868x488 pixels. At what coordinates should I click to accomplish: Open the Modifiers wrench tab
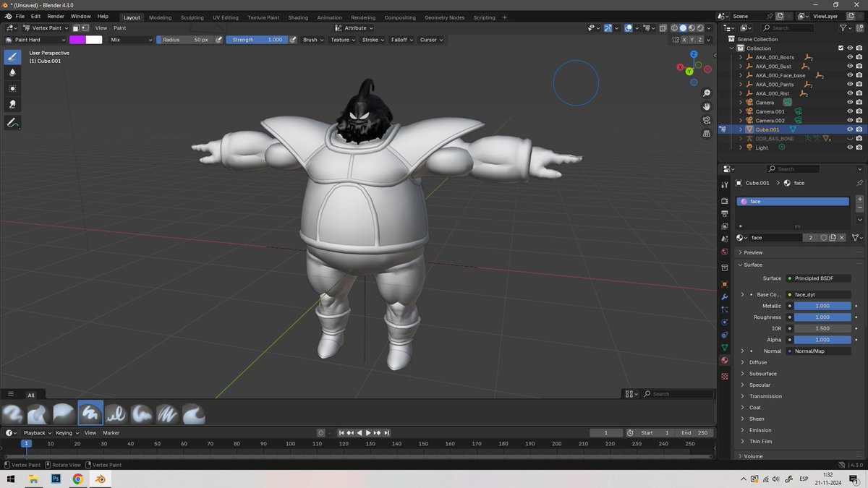pos(724,297)
